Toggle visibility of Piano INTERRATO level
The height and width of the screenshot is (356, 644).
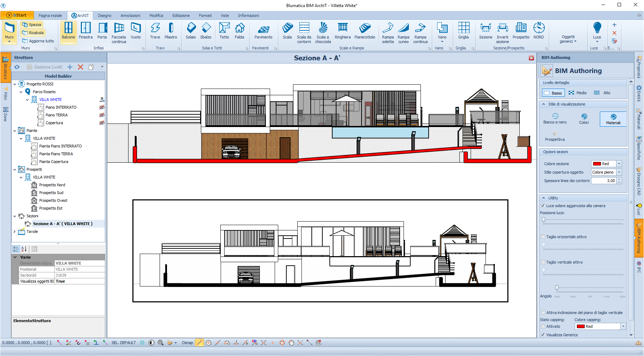[102, 107]
